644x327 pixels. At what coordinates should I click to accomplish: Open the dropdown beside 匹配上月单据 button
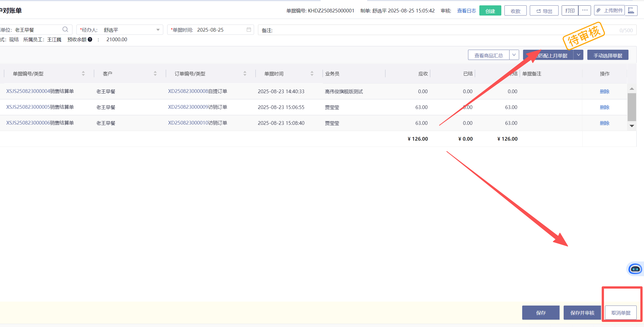click(578, 55)
